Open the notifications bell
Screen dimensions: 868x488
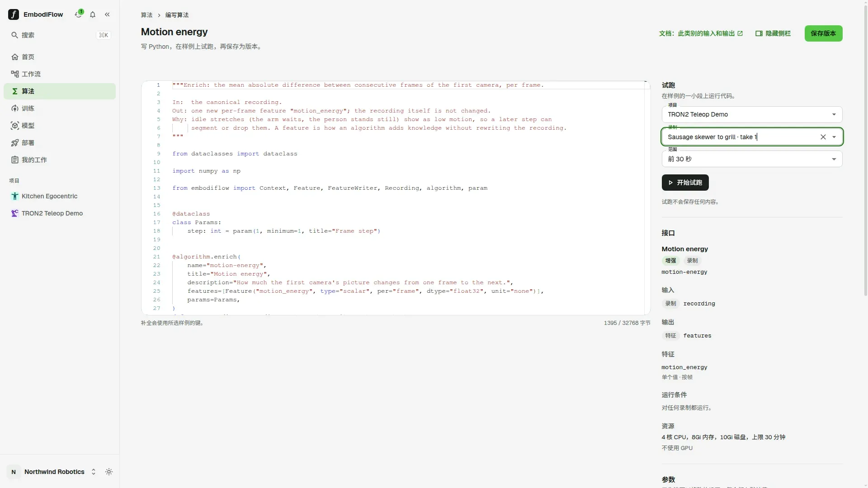point(93,14)
